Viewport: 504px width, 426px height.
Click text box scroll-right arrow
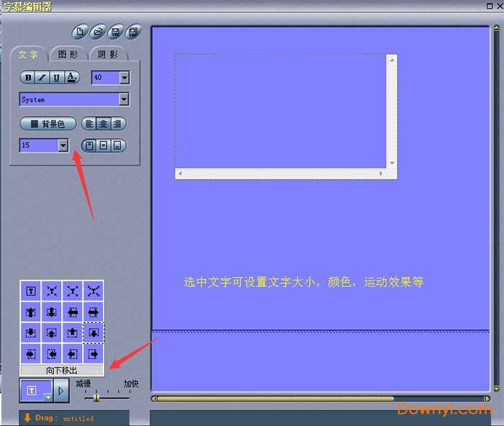click(381, 174)
